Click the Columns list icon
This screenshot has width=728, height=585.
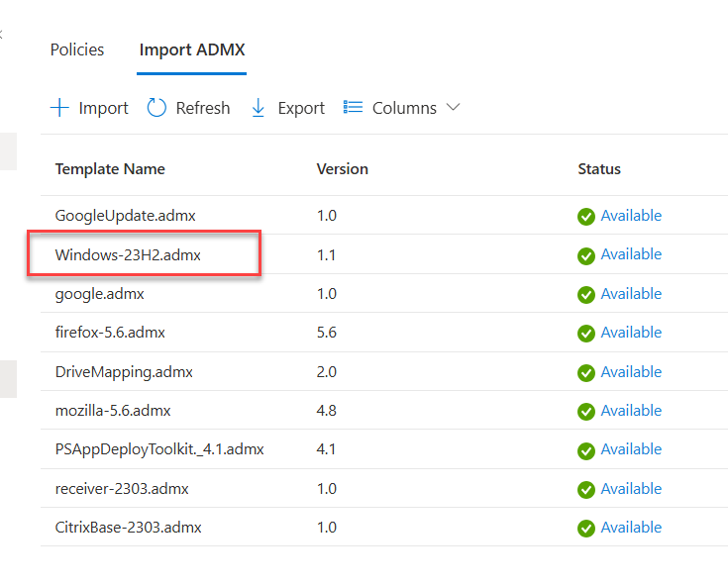(353, 107)
